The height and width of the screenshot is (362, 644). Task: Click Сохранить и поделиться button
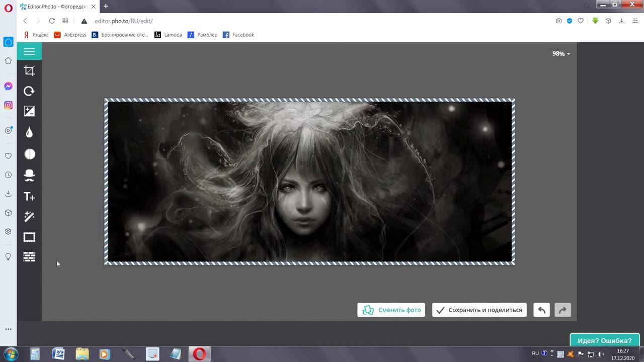(479, 310)
